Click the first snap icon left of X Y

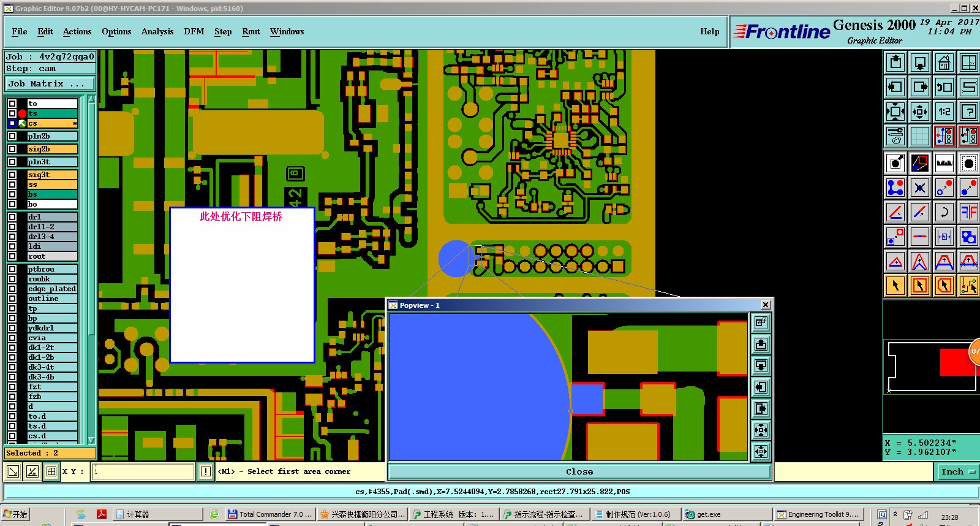point(13,471)
